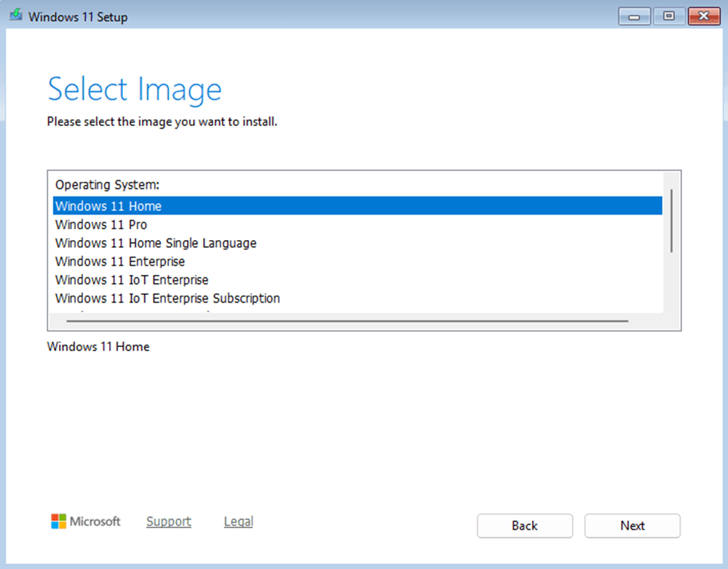Select Windows 11 Home from the list
The height and width of the screenshot is (569, 728).
pyautogui.click(x=108, y=206)
